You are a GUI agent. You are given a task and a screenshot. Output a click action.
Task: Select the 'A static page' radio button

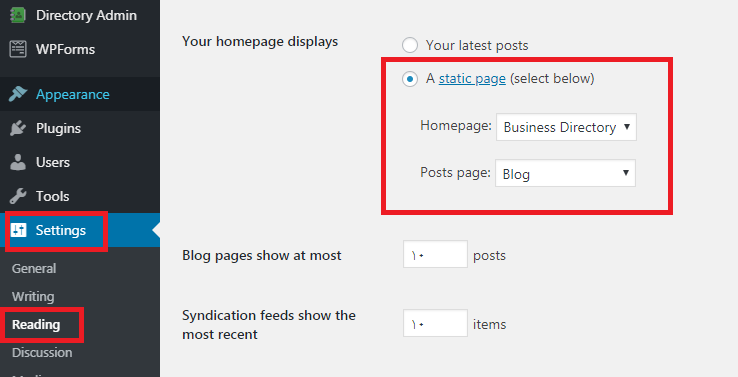click(410, 79)
